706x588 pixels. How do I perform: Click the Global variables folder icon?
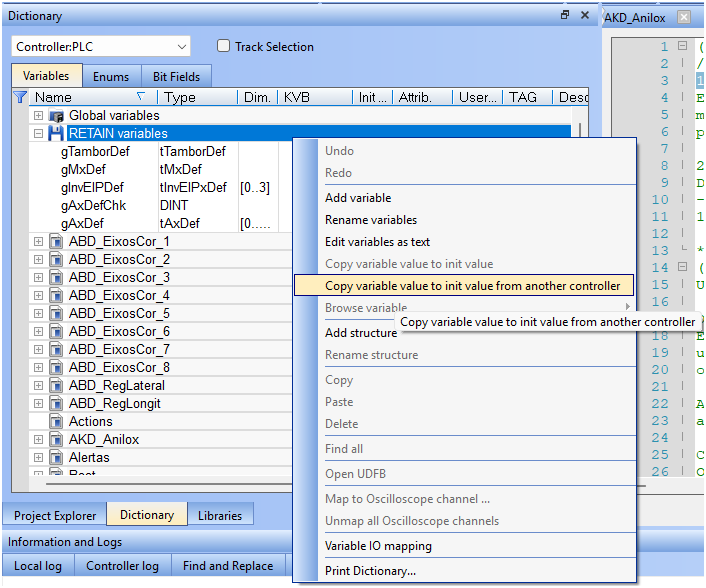(56, 116)
